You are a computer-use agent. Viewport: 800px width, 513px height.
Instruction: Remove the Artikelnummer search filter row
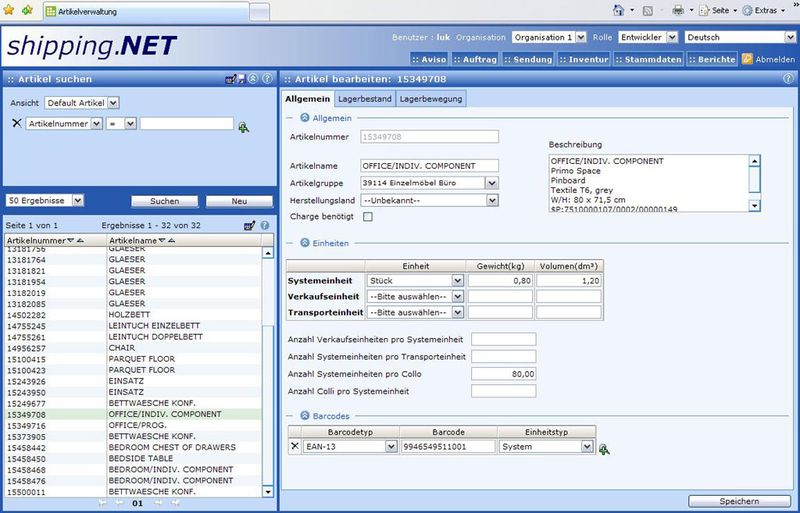(16, 124)
